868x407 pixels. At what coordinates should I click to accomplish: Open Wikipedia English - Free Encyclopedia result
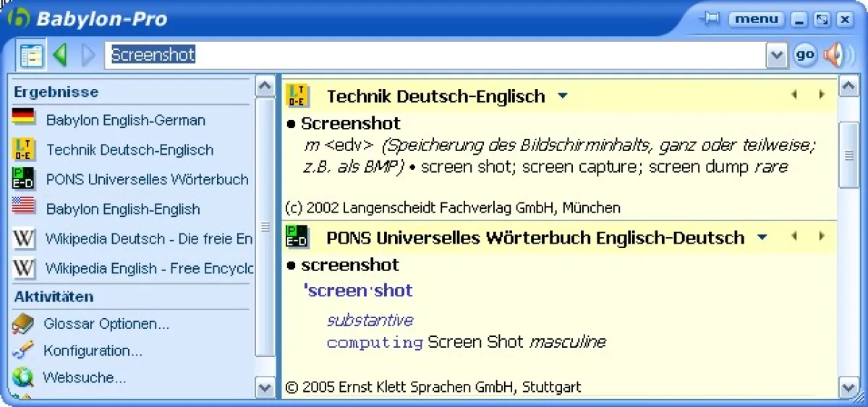(149, 268)
